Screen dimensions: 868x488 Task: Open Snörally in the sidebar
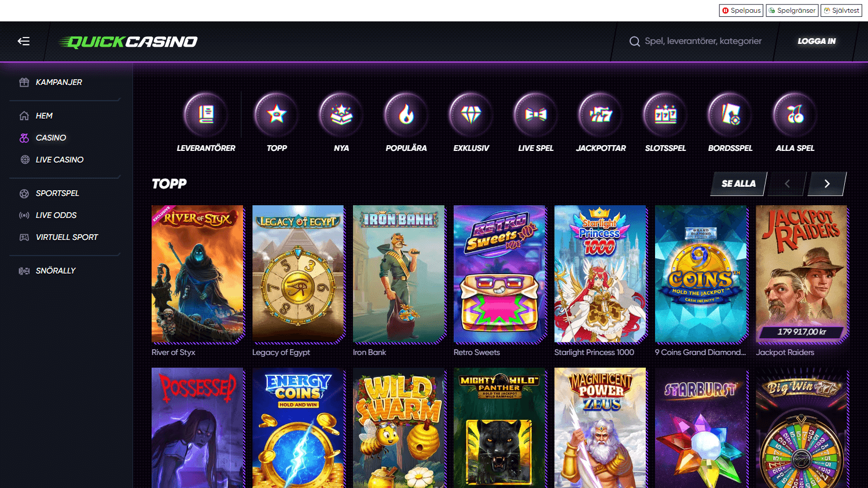tap(56, 271)
